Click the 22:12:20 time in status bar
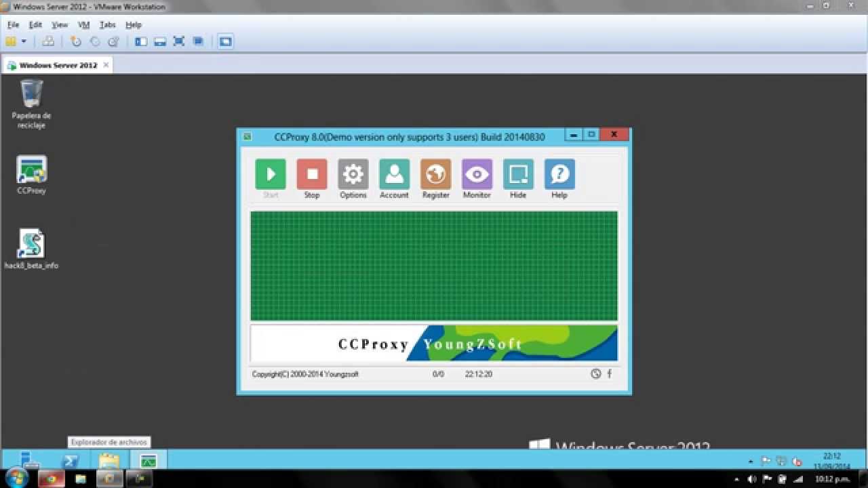This screenshot has height=488, width=868. coord(479,374)
